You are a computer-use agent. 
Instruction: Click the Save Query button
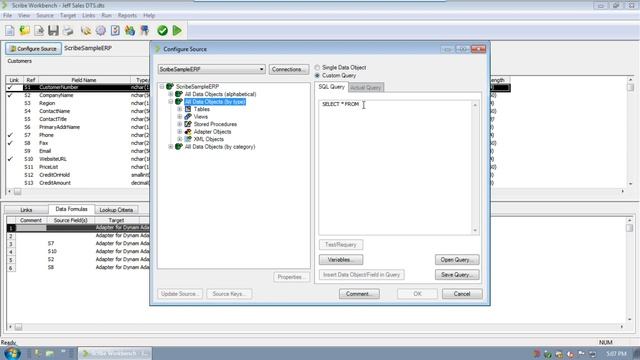(457, 275)
